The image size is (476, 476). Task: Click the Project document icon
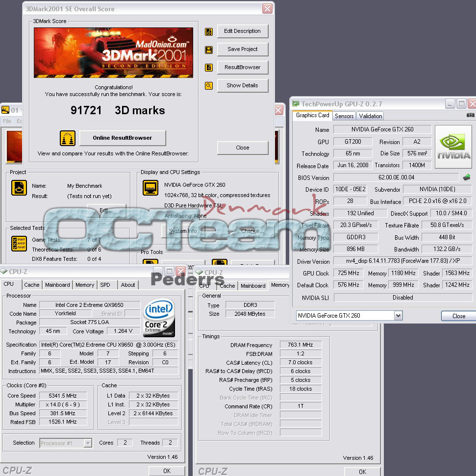[x=19, y=188]
